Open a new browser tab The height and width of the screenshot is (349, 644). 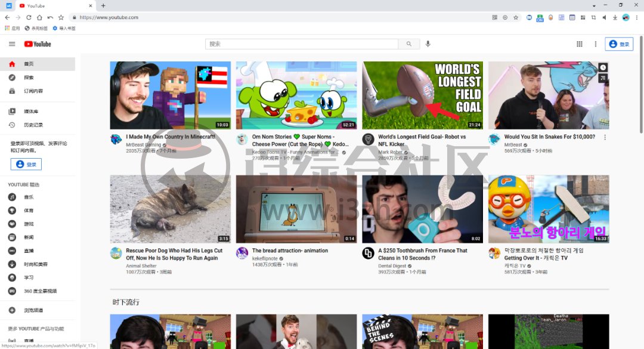[103, 6]
